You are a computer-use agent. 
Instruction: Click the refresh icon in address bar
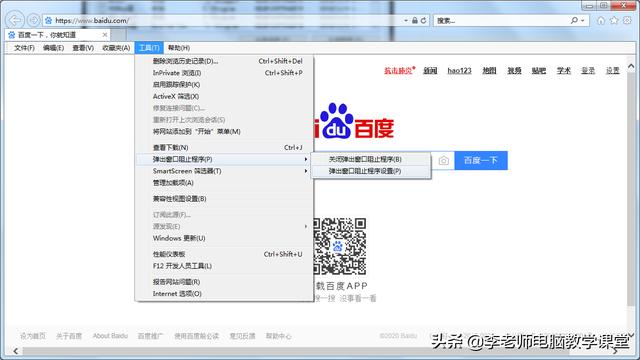[424, 20]
